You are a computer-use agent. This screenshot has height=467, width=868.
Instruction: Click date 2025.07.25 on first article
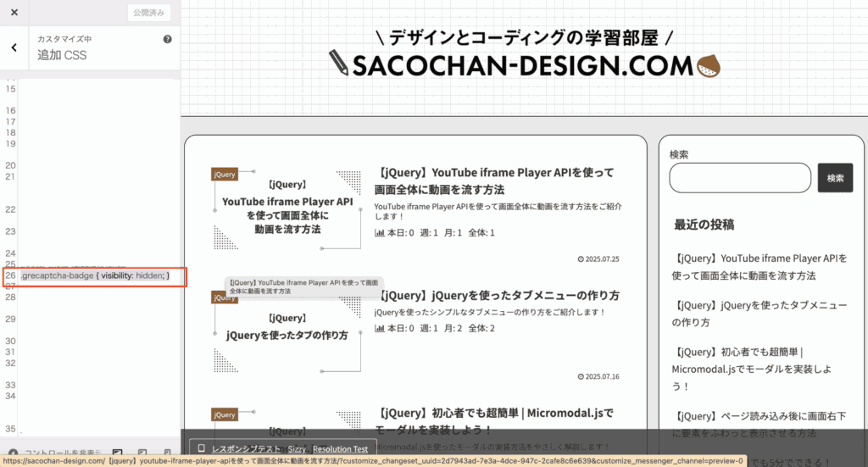point(598,259)
